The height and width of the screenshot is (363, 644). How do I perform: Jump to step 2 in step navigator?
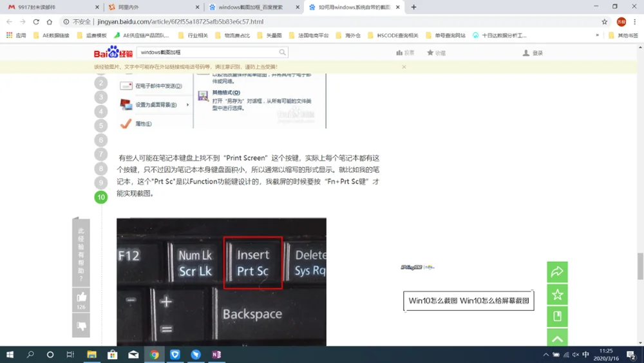(101, 83)
